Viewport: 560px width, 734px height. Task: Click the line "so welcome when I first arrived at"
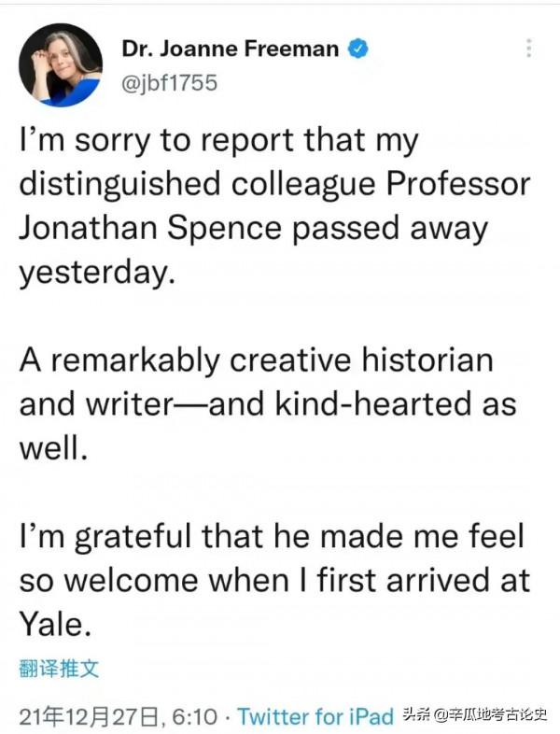pos(274,579)
